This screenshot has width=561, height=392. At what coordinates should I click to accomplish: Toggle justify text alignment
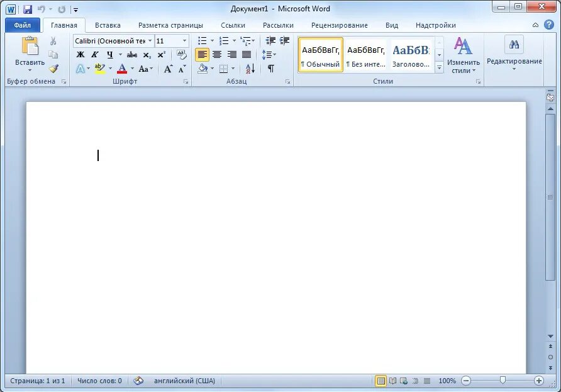click(247, 54)
